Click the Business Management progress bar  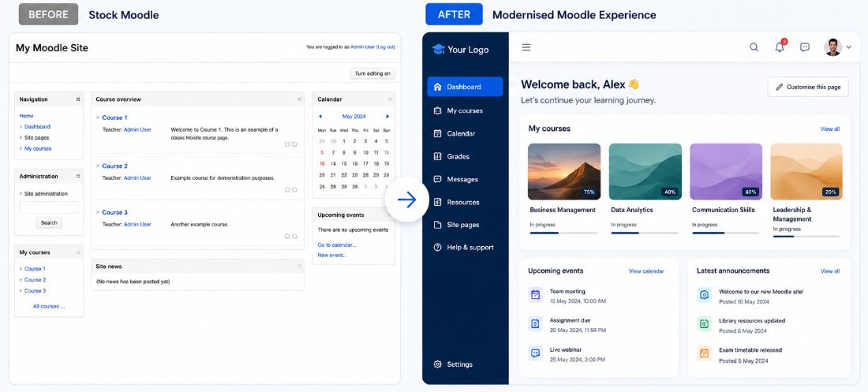(563, 233)
